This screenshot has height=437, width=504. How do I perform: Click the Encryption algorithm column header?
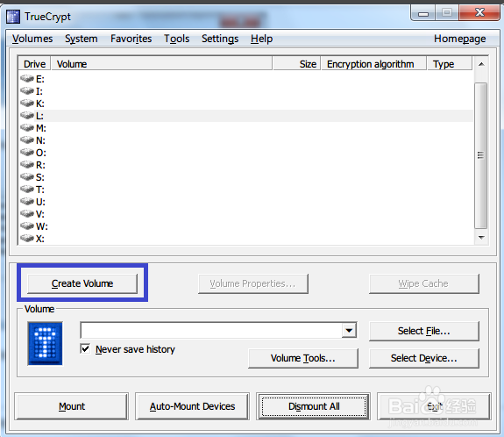coord(373,64)
